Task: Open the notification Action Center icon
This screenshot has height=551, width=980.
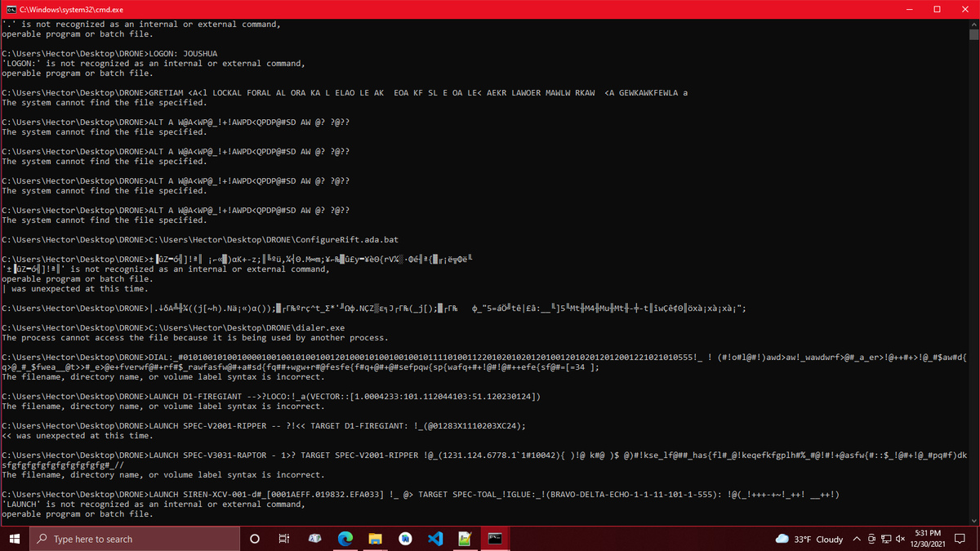Action: (960, 540)
